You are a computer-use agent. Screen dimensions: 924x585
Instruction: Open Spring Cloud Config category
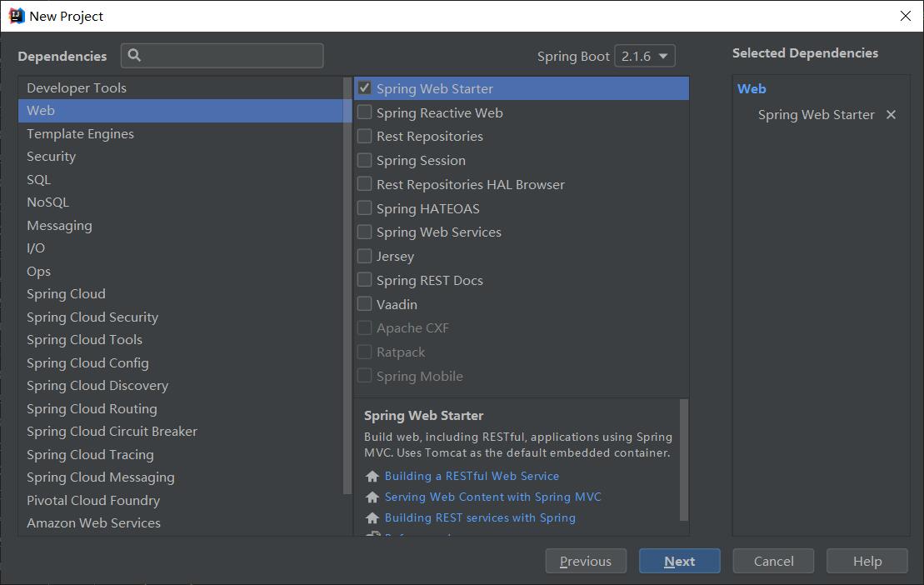pos(180,362)
